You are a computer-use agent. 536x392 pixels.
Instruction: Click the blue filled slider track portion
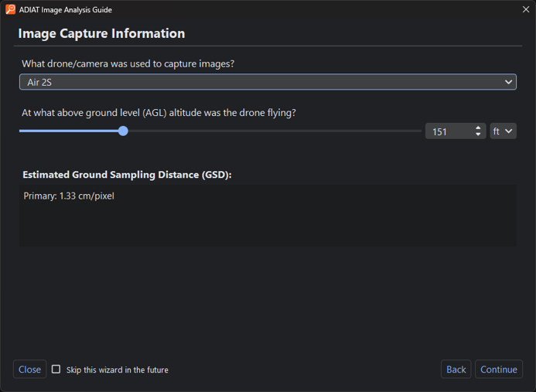pyautogui.click(x=70, y=131)
